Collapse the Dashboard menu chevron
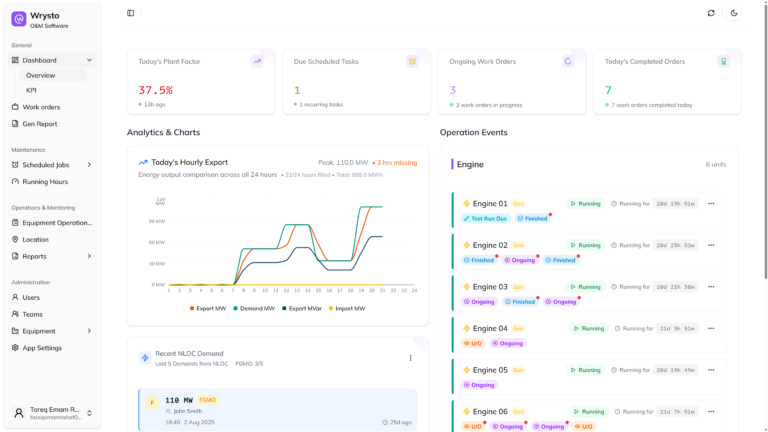Image resolution: width=768 pixels, height=432 pixels. coord(89,60)
